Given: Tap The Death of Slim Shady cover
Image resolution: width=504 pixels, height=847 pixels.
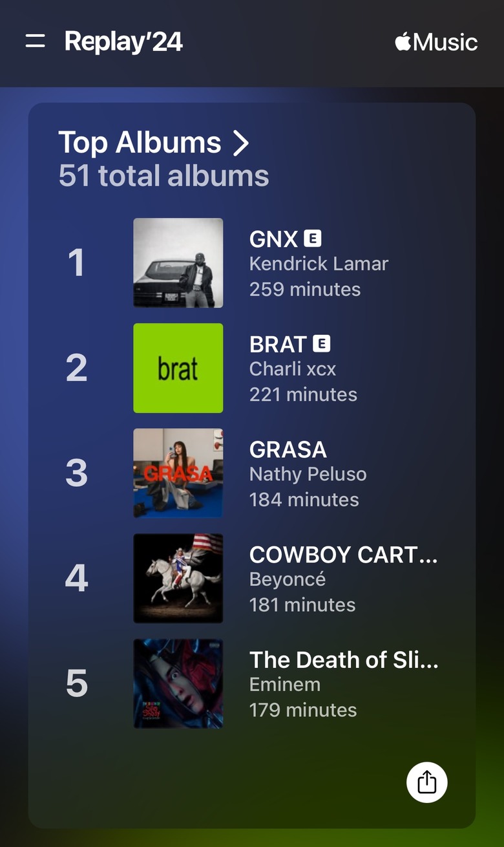Looking at the screenshot, I should (178, 684).
